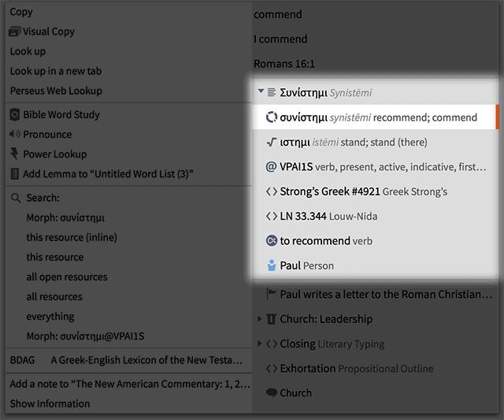The image size is (504, 420).
Task: Click the Bible Word Study icon
Action: [15, 114]
